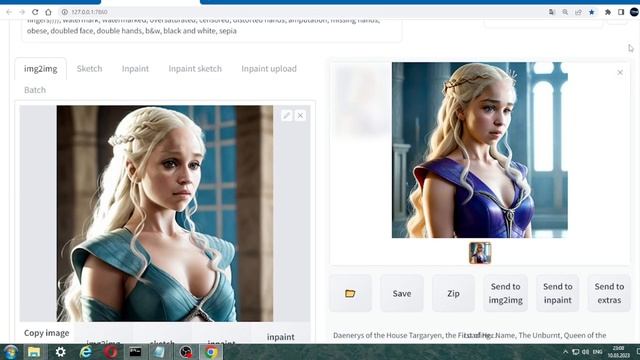The width and height of the screenshot is (640, 360).
Task: Open the Inpaint tab
Action: pos(135,69)
